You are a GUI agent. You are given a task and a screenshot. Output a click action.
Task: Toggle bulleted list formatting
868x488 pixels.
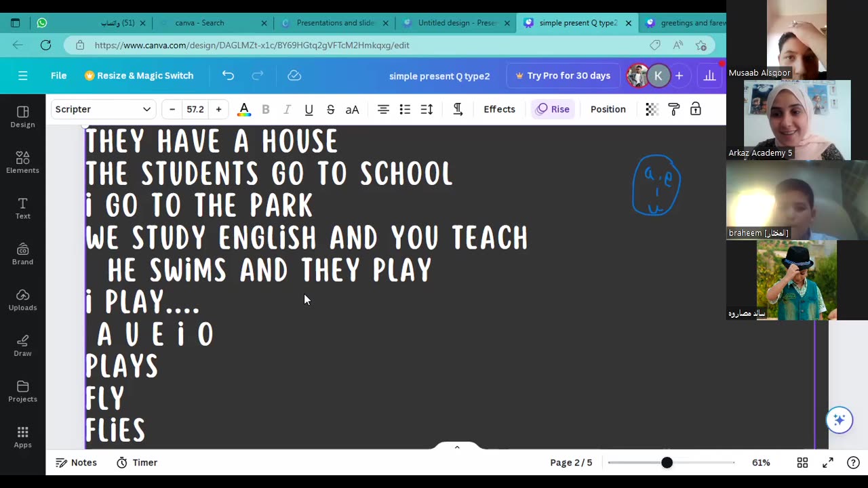405,109
